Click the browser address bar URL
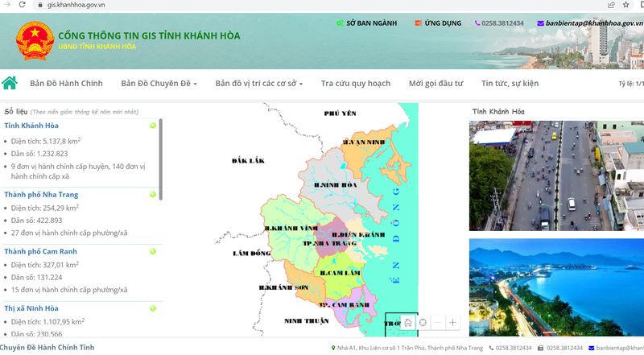The image size is (644, 355). [x=76, y=5]
